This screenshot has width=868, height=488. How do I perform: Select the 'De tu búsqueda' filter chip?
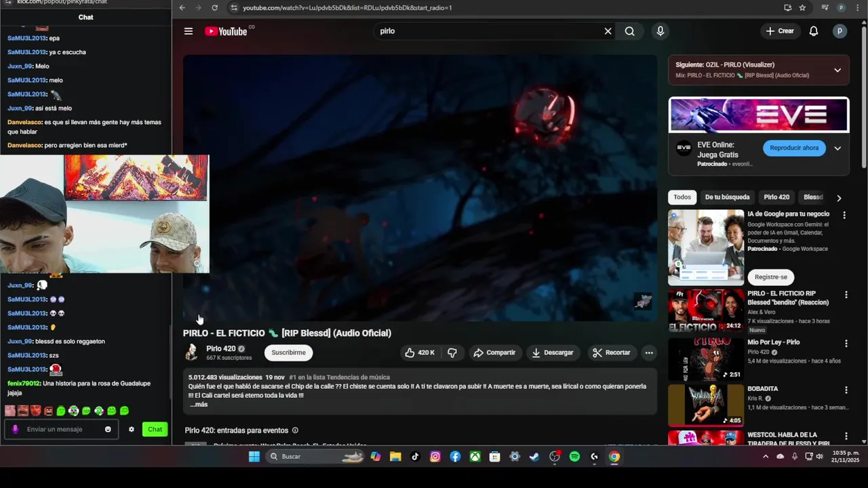[727, 197]
